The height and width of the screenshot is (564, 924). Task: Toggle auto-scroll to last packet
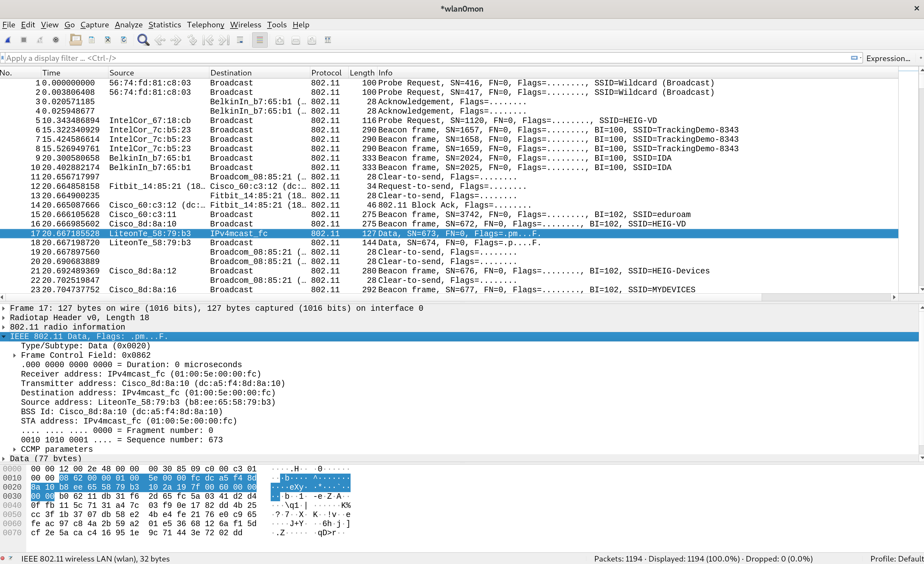[x=240, y=40]
